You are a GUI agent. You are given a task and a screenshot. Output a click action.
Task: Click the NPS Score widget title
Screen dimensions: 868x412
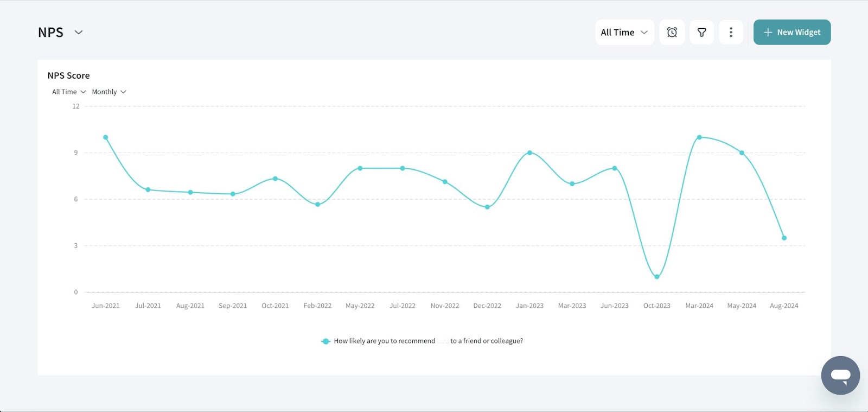[68, 75]
